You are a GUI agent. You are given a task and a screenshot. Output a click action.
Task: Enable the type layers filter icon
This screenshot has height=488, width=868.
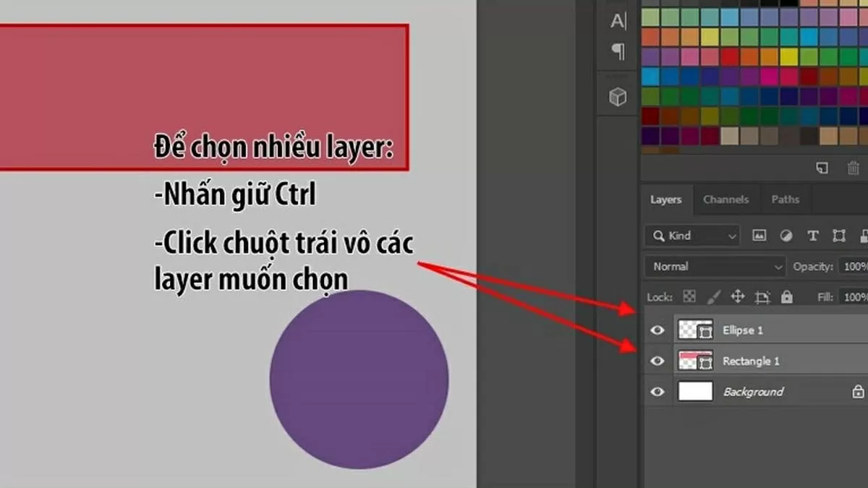[812, 236]
